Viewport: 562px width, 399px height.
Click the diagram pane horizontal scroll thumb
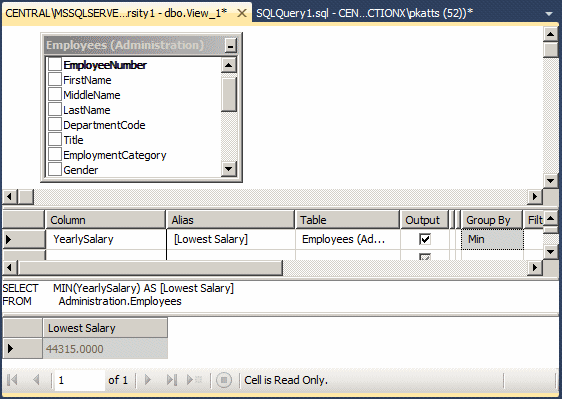26,196
